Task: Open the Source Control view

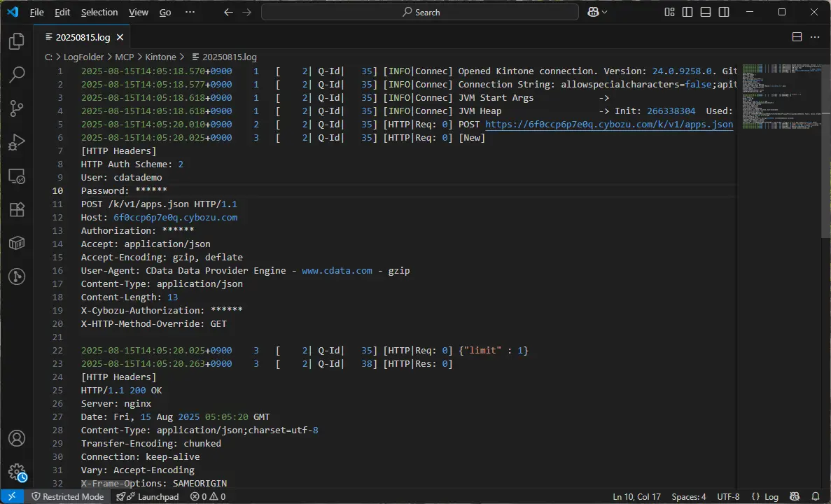Action: (x=16, y=108)
